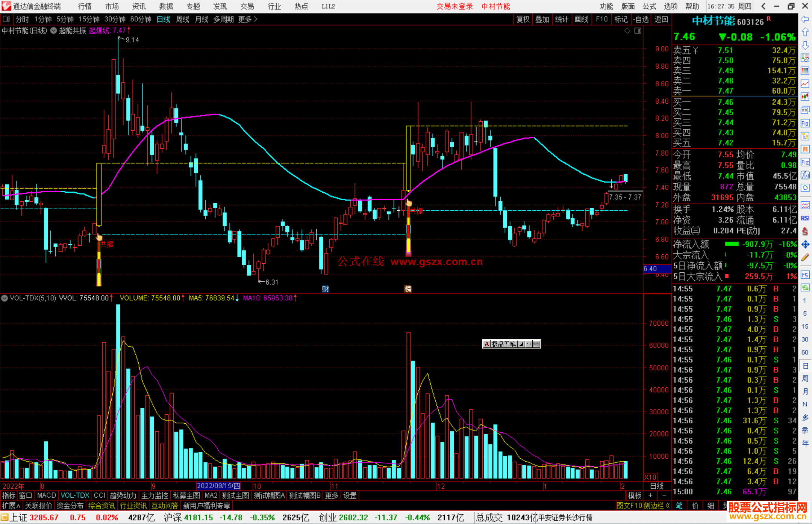Open the formula f(x) sidebar icon

click(x=805, y=175)
